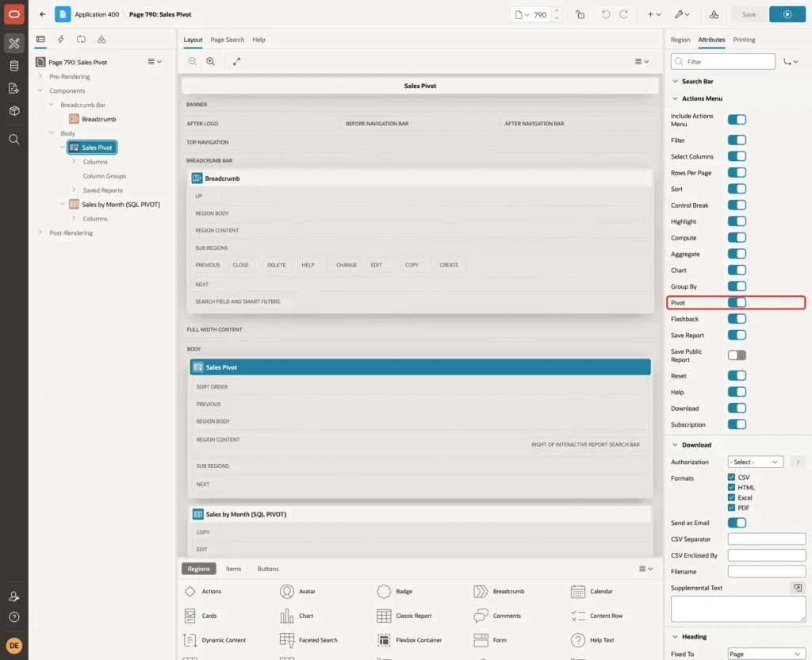Open SQL Workshop database icon
The height and width of the screenshot is (660, 812).
[x=14, y=66]
